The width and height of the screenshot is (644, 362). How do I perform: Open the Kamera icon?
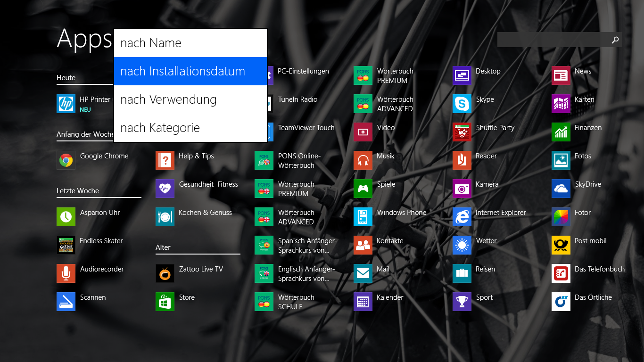462,189
